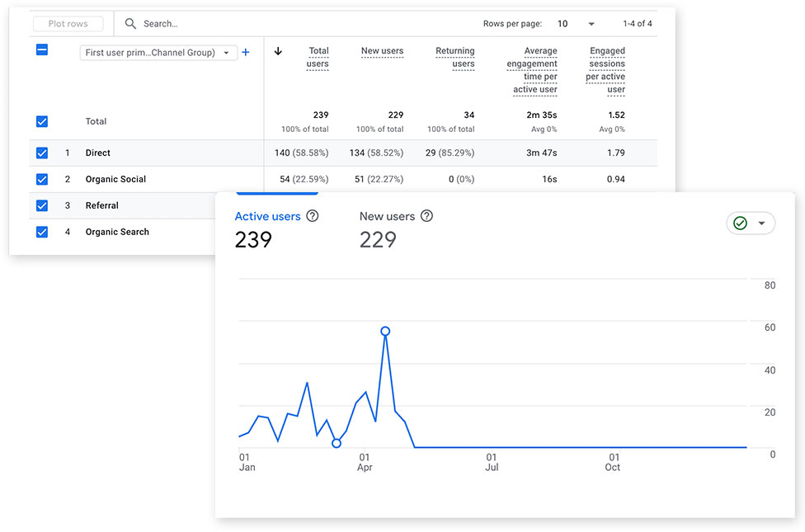This screenshot has width=805, height=532.
Task: Uncheck the Organic Social checkbox
Action: [42, 179]
